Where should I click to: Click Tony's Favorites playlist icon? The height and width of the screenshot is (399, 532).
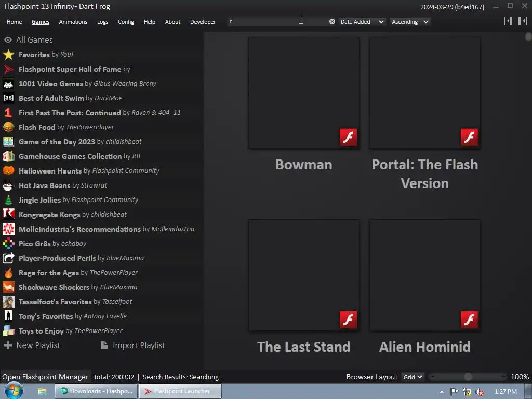tap(8, 316)
